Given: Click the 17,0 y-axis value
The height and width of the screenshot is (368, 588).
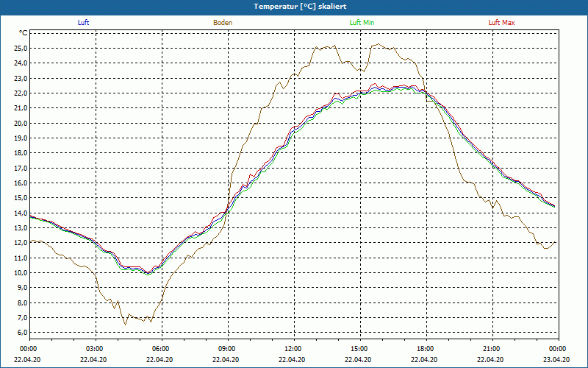Looking at the screenshot, I should click(21, 168).
